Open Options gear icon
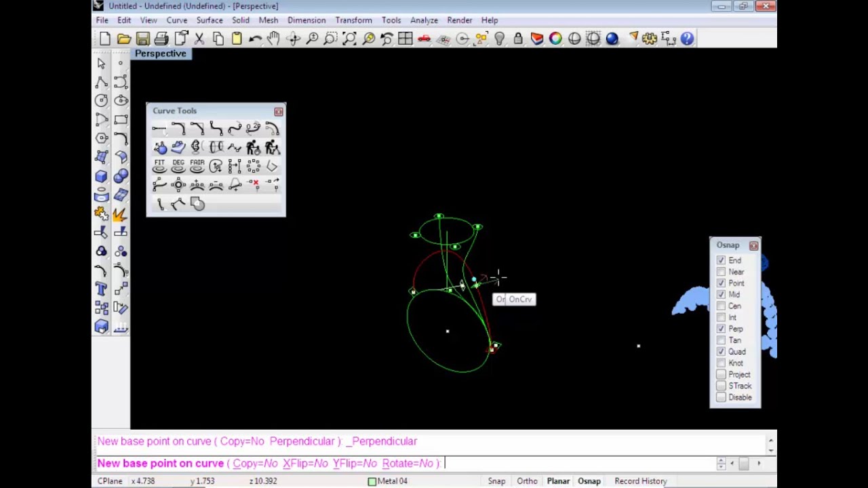 point(650,39)
